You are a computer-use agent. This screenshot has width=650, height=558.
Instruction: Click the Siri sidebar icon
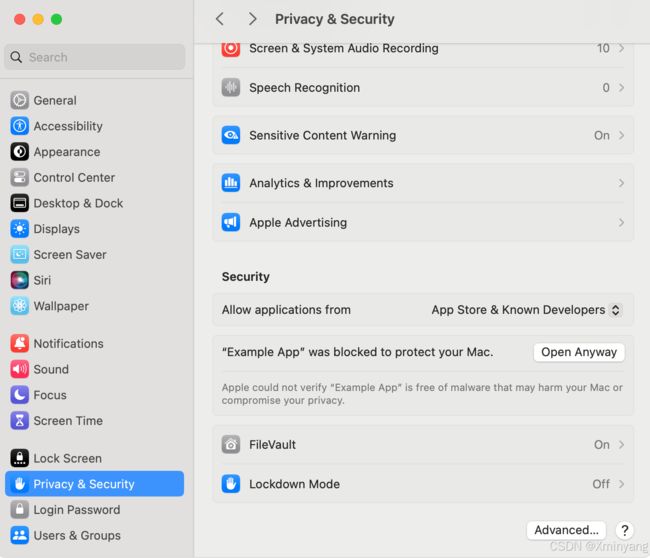coord(19,280)
